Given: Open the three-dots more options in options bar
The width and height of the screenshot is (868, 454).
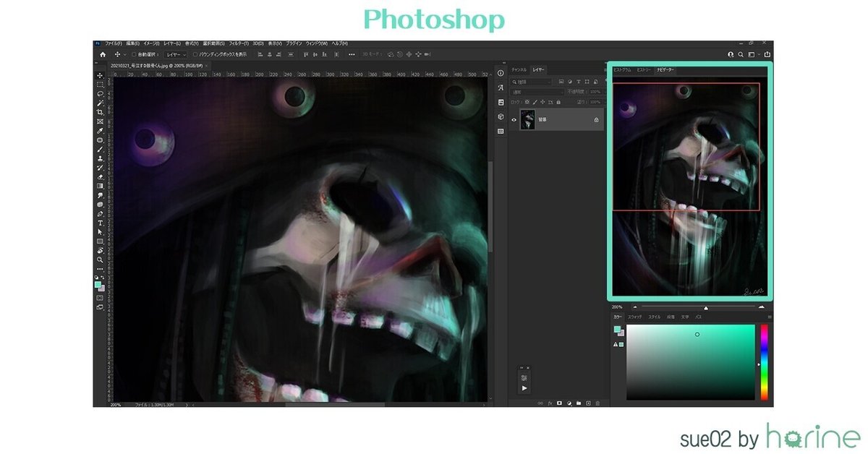Looking at the screenshot, I should (352, 54).
